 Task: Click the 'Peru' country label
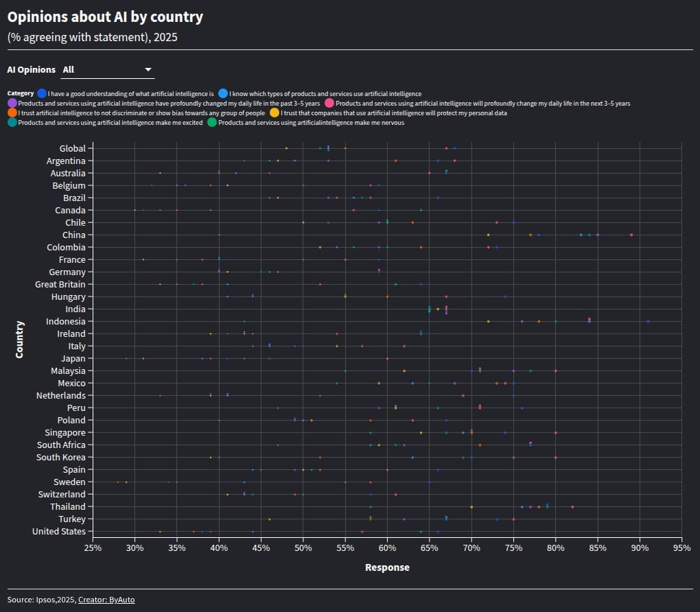click(x=76, y=408)
